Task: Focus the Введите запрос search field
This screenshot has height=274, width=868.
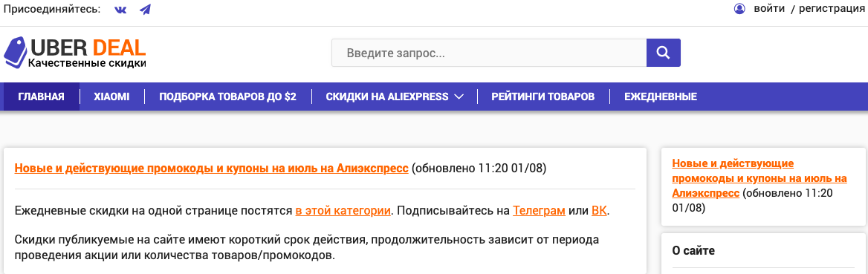Action: pos(489,53)
